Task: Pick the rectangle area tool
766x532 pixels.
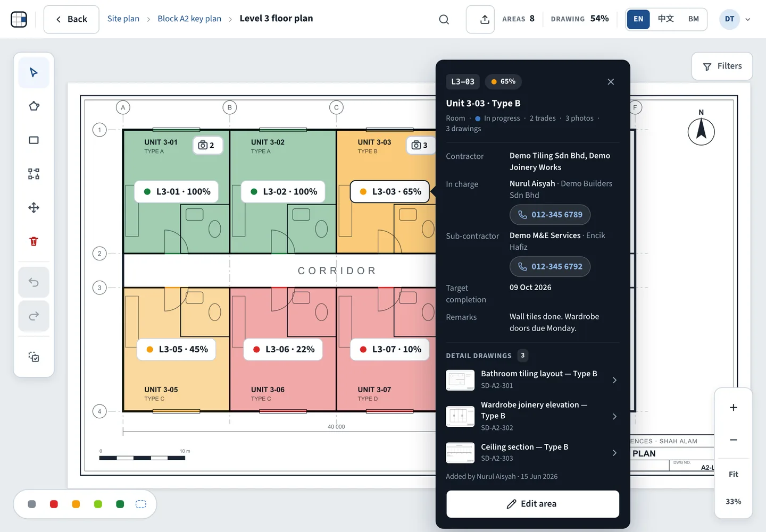Action: (x=34, y=140)
